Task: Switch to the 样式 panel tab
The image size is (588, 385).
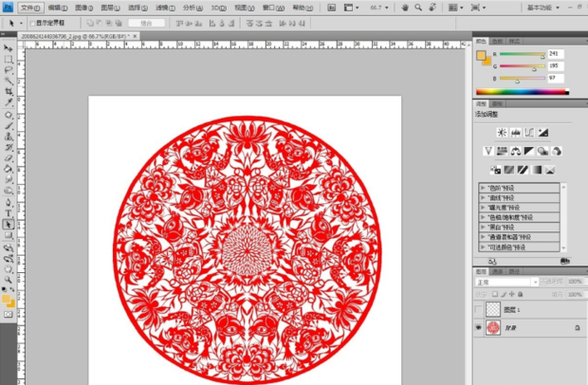Action: pos(514,42)
